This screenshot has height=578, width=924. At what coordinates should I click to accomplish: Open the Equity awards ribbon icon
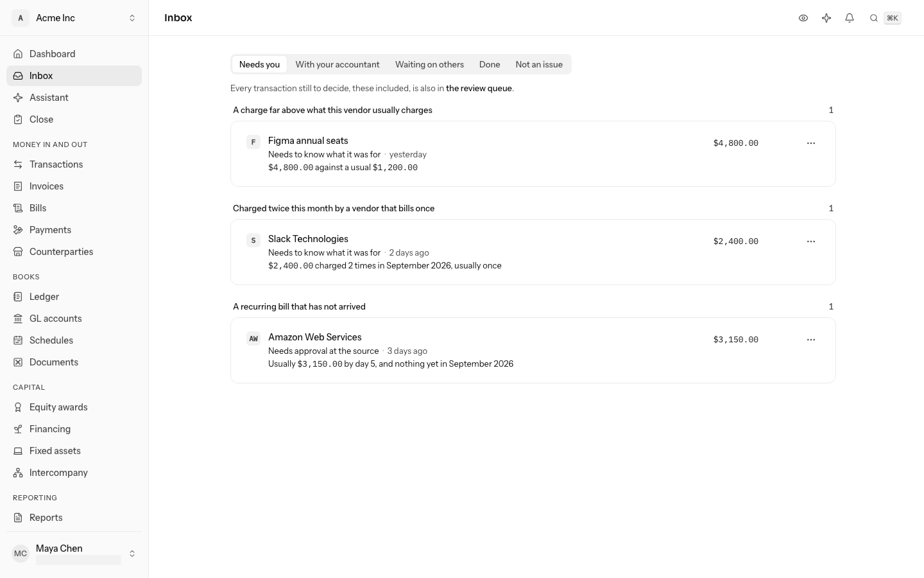(18, 407)
